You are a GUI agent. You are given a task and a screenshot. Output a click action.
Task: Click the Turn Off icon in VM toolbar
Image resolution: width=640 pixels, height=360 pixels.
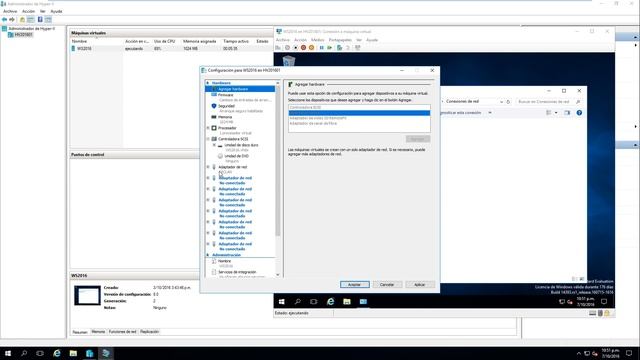[296, 48]
